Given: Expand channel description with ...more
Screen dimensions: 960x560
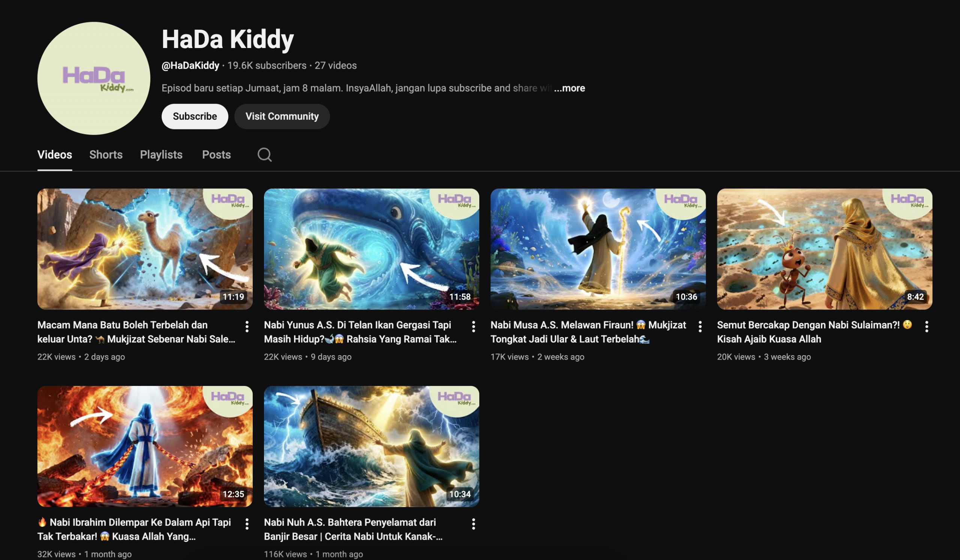Looking at the screenshot, I should coord(570,88).
